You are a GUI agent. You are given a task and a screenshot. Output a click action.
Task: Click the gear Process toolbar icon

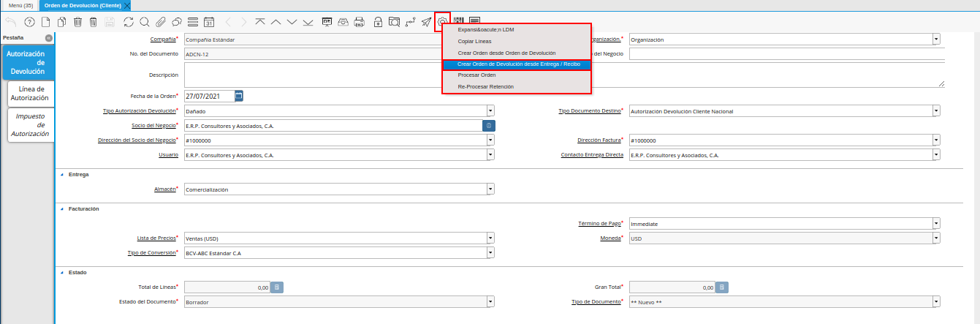coord(442,21)
